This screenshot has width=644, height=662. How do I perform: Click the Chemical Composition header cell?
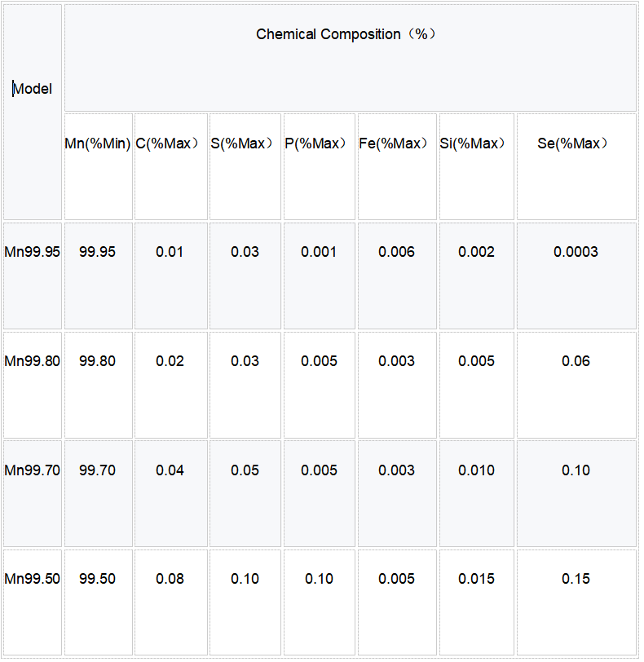click(x=347, y=34)
